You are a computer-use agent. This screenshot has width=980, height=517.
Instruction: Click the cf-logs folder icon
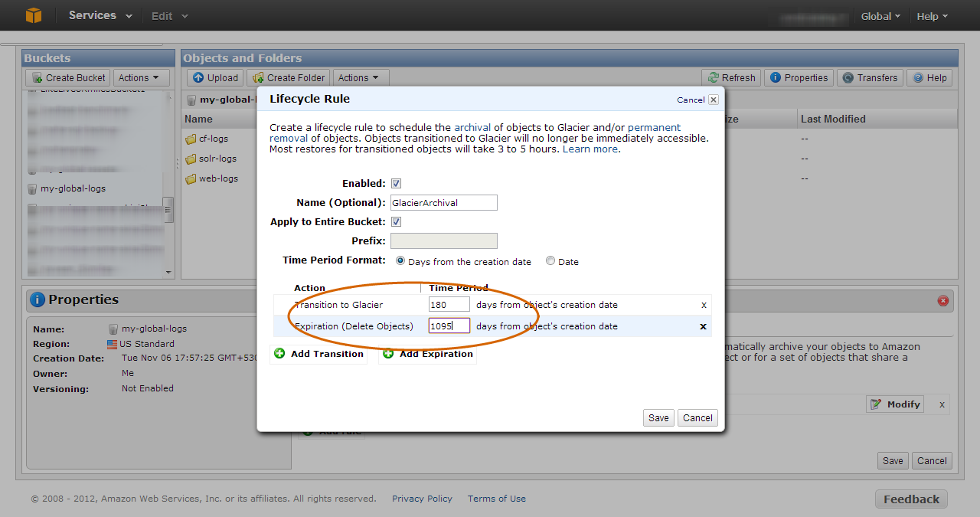(191, 139)
